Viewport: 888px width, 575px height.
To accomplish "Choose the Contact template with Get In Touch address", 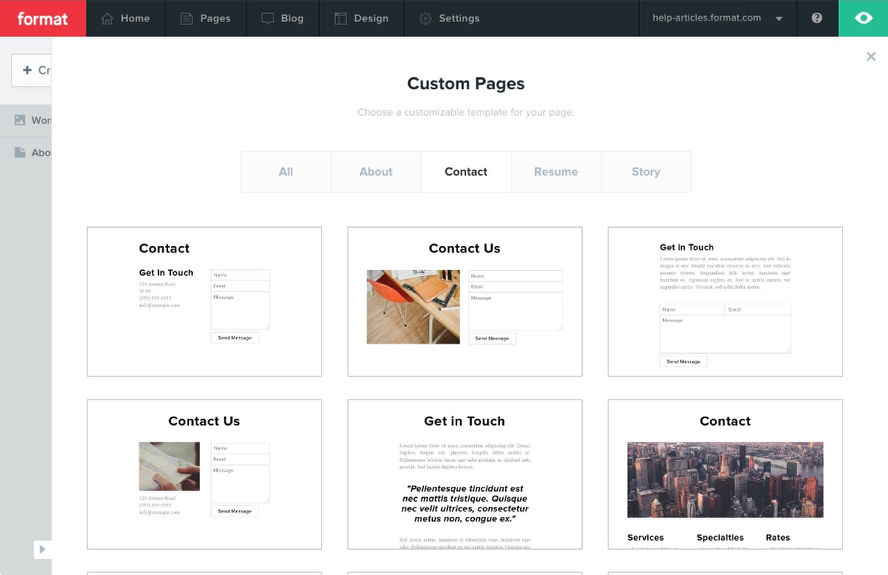I will coord(204,301).
